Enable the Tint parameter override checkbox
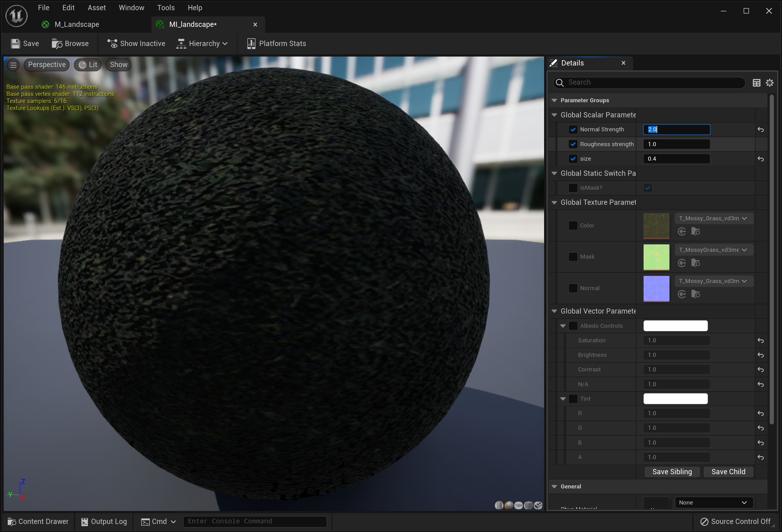This screenshot has height=532, width=782. tap(573, 399)
